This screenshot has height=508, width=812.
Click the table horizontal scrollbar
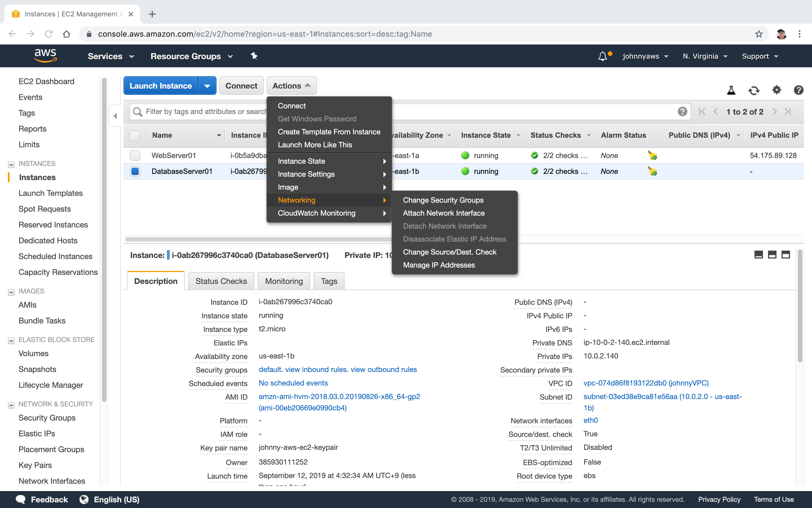(x=258, y=239)
